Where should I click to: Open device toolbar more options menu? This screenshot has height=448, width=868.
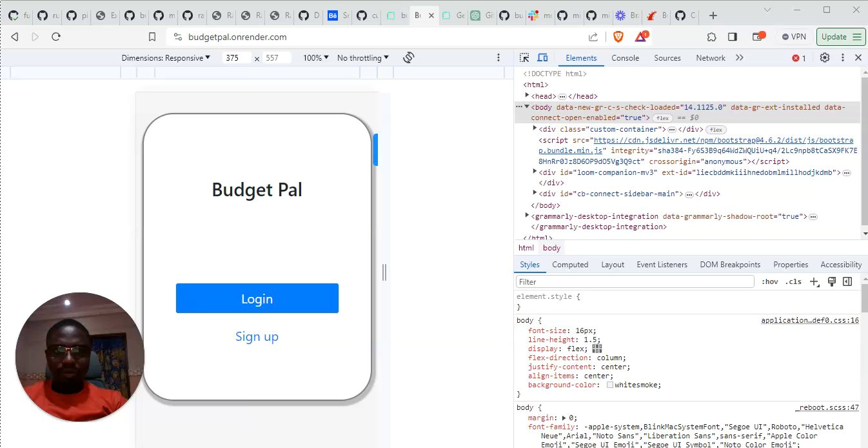click(498, 57)
